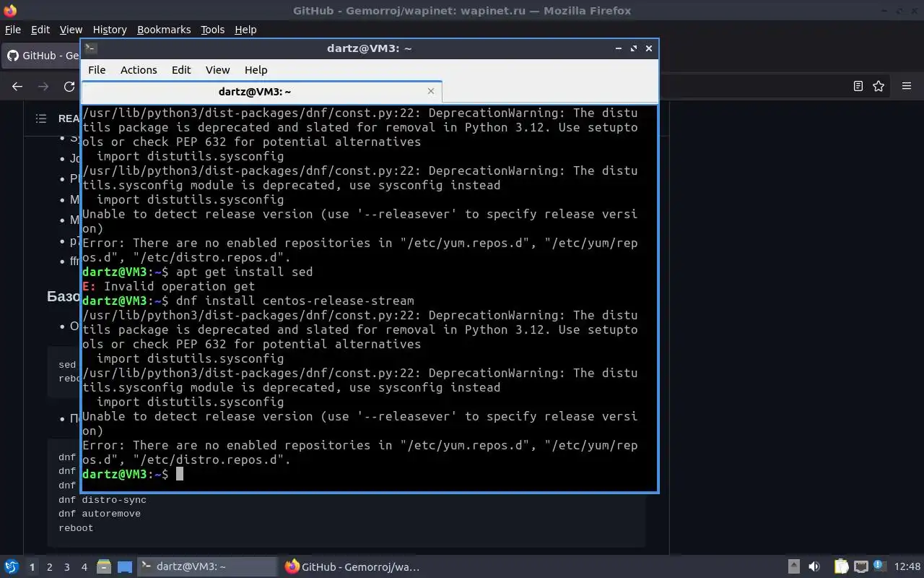924x578 pixels.
Task: Click the clock showing 12:48
Action: [907, 567]
